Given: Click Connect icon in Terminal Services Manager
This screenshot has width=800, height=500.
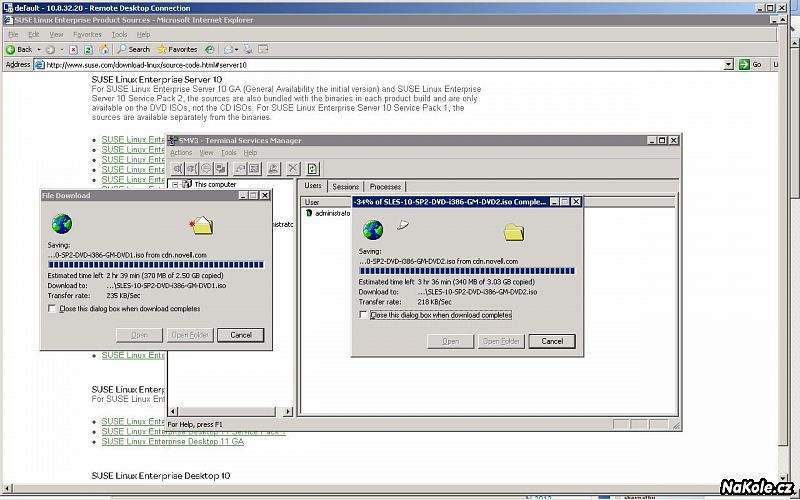Looking at the screenshot, I should 177,168.
